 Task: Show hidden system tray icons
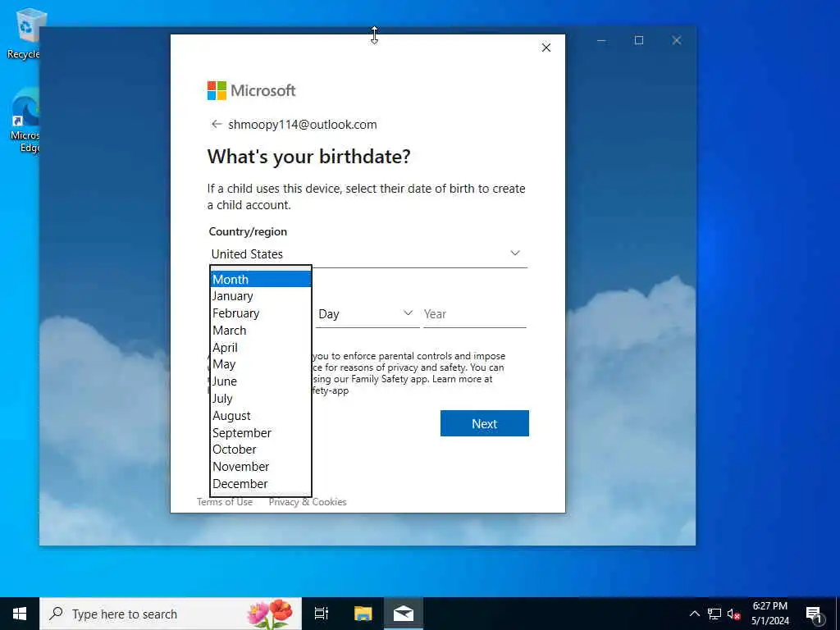[x=694, y=614]
